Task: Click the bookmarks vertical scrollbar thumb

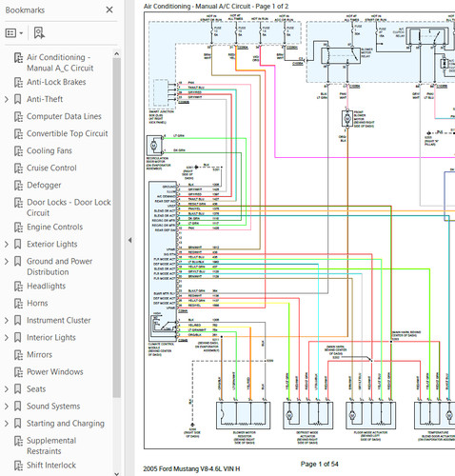Action: coord(116,228)
